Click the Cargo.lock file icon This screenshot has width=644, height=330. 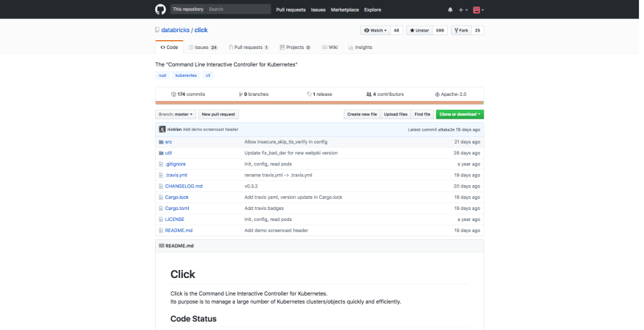point(161,198)
